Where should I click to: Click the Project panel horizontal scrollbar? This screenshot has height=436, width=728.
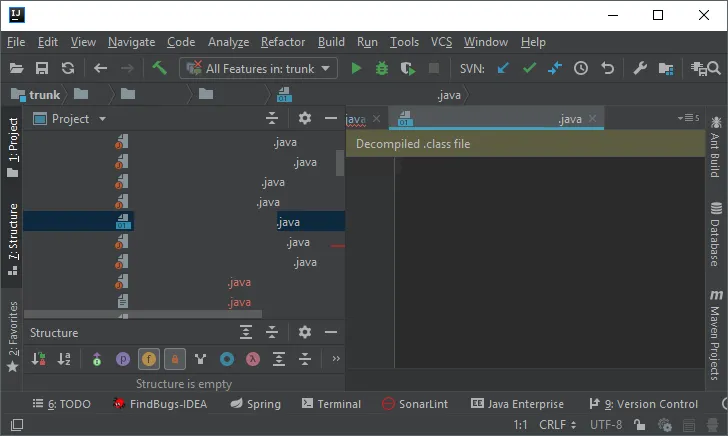pos(143,314)
